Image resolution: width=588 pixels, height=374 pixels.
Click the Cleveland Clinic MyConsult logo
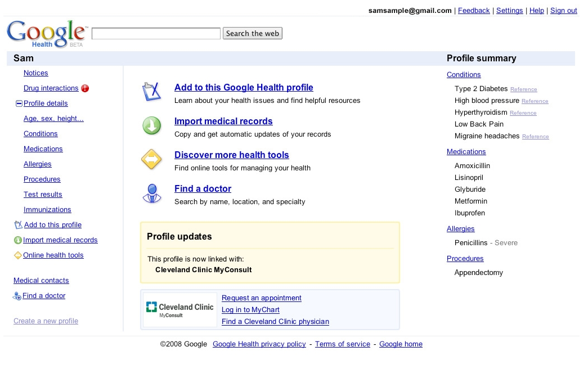pyautogui.click(x=180, y=310)
